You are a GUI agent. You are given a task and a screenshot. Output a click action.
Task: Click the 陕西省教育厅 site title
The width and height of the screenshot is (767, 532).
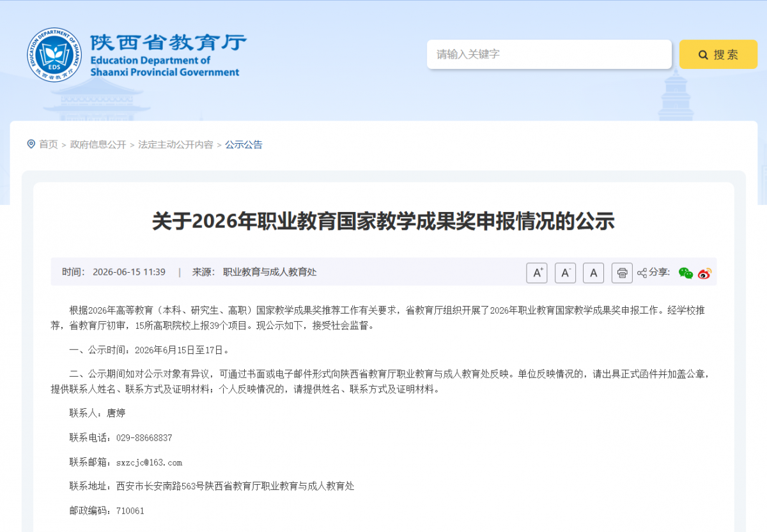click(x=167, y=42)
